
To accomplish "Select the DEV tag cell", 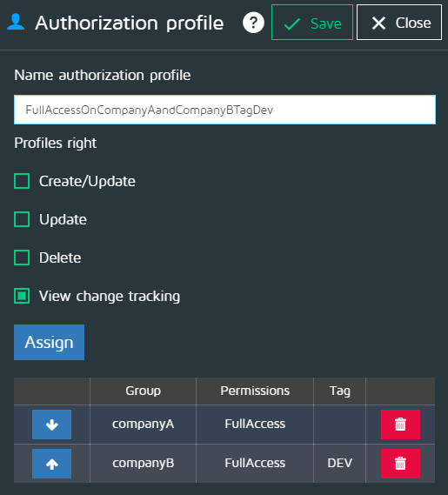I will [340, 463].
